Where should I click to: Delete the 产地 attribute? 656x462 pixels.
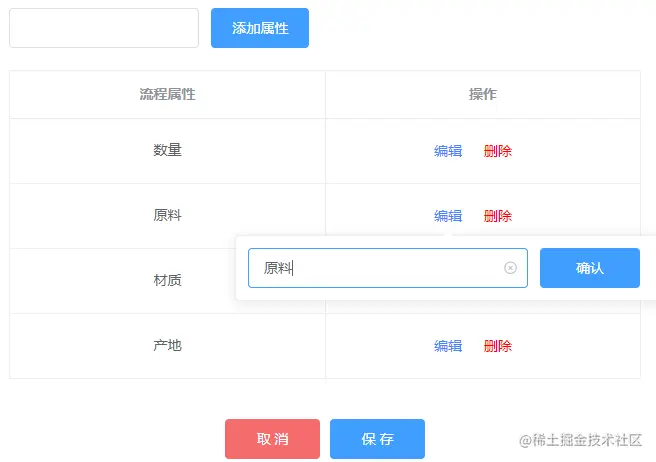498,346
